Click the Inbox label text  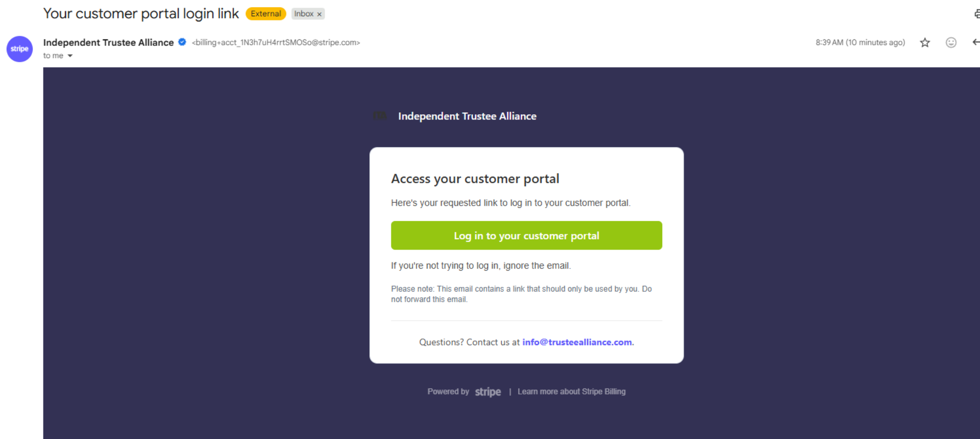(x=304, y=14)
